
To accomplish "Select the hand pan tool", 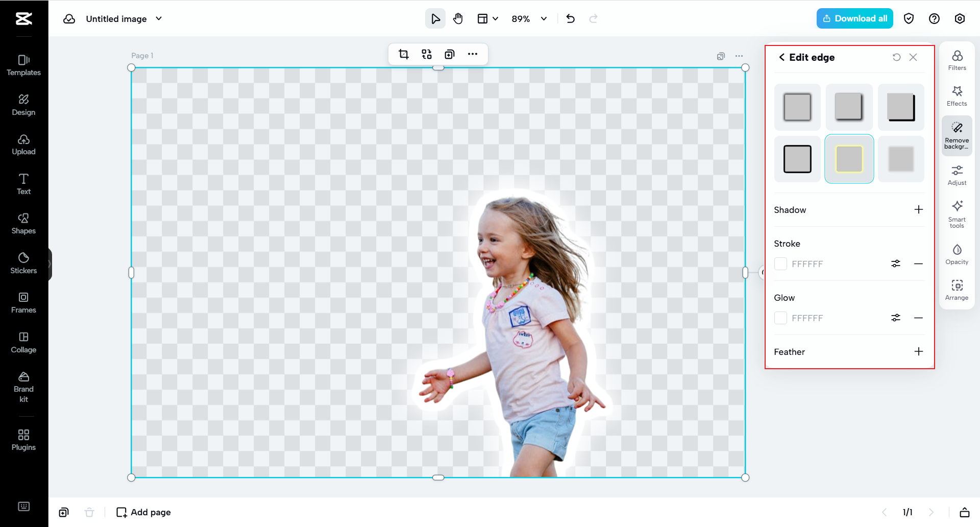I will [x=458, y=19].
